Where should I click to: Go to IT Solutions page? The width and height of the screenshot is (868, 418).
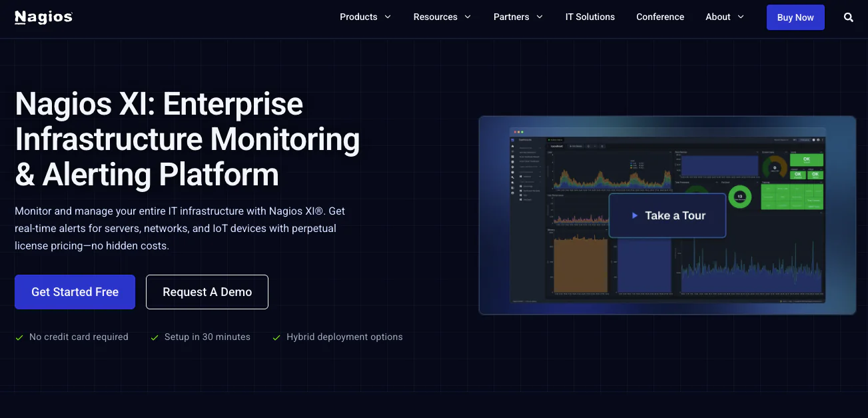click(590, 17)
